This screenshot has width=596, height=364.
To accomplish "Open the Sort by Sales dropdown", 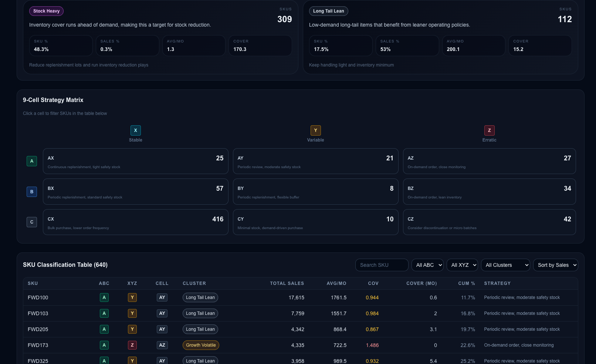I will click(x=556, y=265).
